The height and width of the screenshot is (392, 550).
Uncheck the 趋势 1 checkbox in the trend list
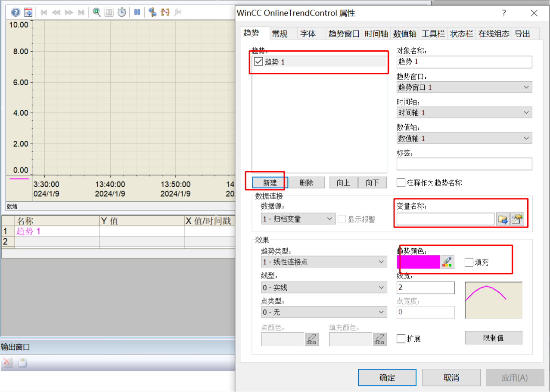tap(258, 62)
